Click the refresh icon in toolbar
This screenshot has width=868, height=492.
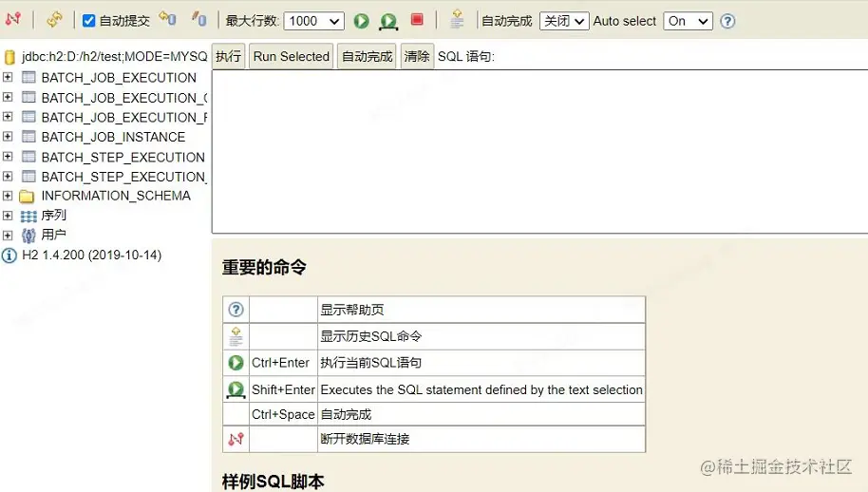(54, 20)
